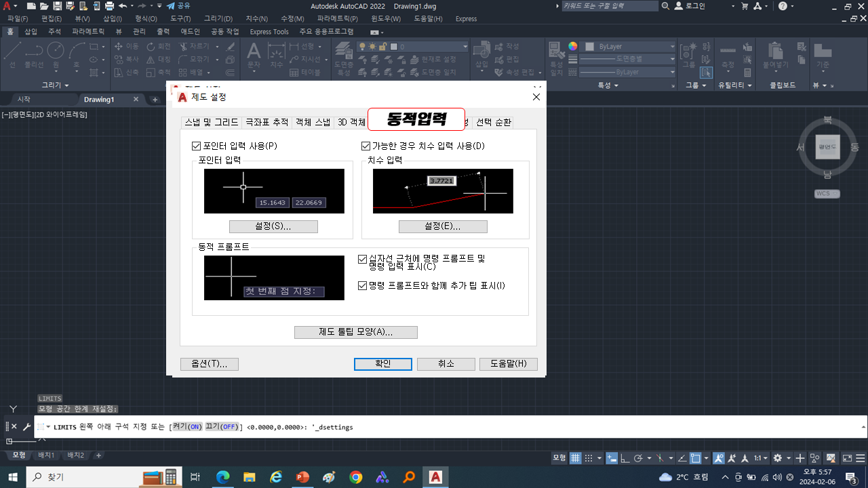
Task: Select the Text (문자) tool
Action: tap(253, 56)
